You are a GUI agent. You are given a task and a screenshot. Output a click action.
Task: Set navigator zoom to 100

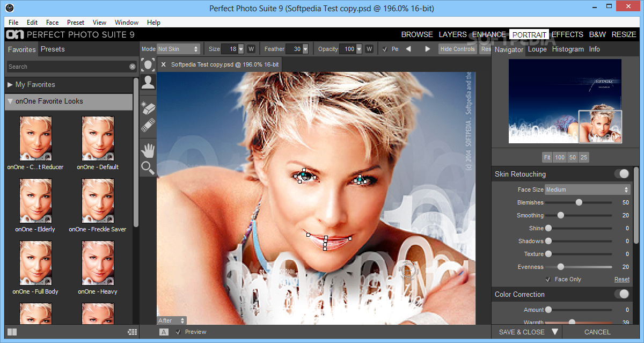pos(560,157)
